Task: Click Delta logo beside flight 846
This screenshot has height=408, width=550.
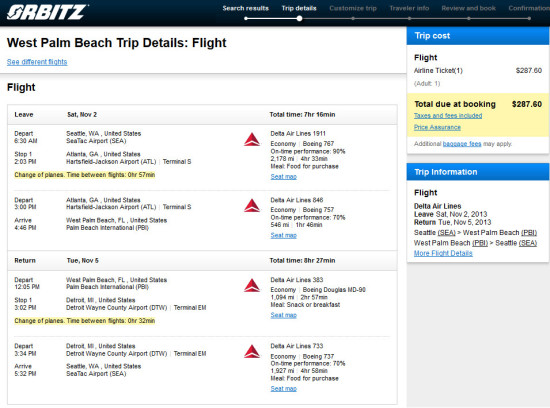Action: pyautogui.click(x=252, y=206)
